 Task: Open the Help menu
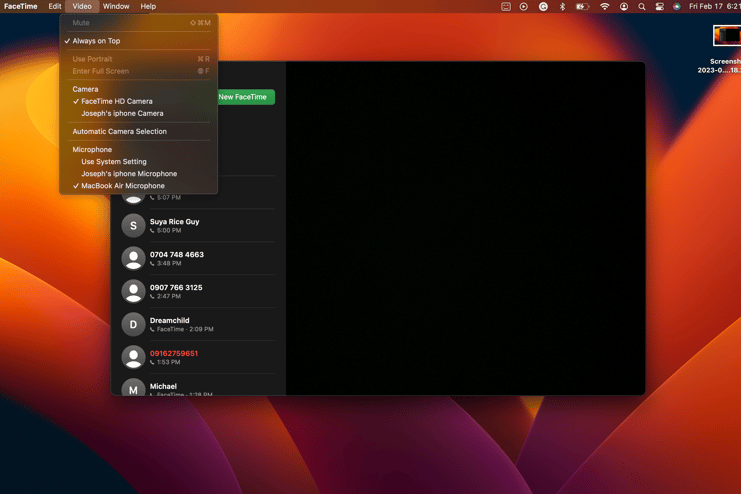pos(148,7)
